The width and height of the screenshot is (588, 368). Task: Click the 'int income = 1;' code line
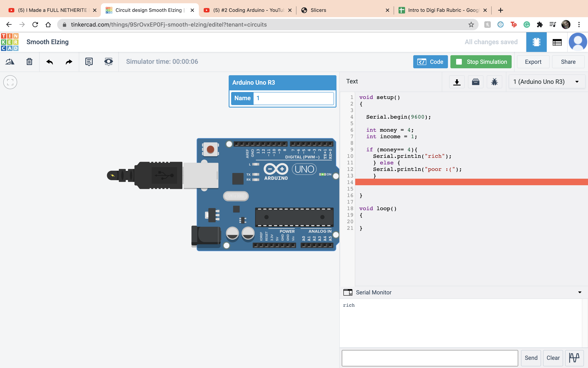click(391, 137)
